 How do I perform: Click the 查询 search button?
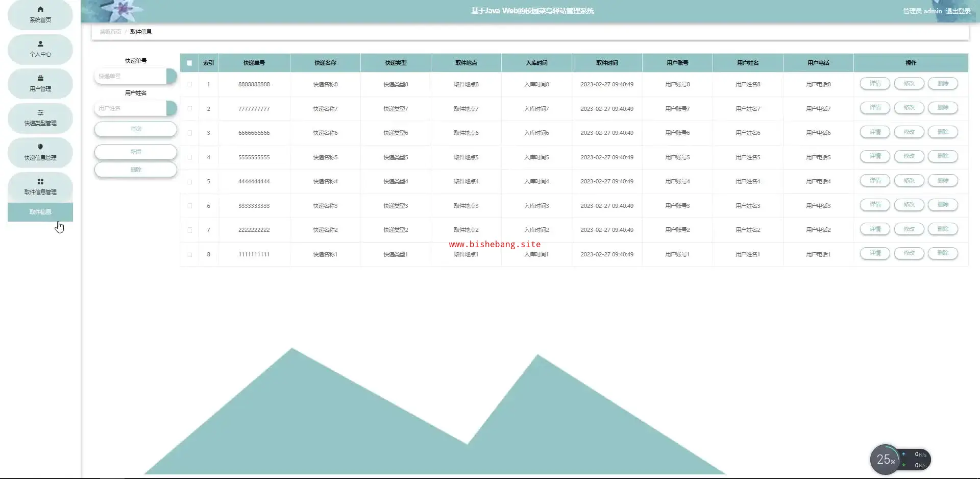(x=136, y=129)
